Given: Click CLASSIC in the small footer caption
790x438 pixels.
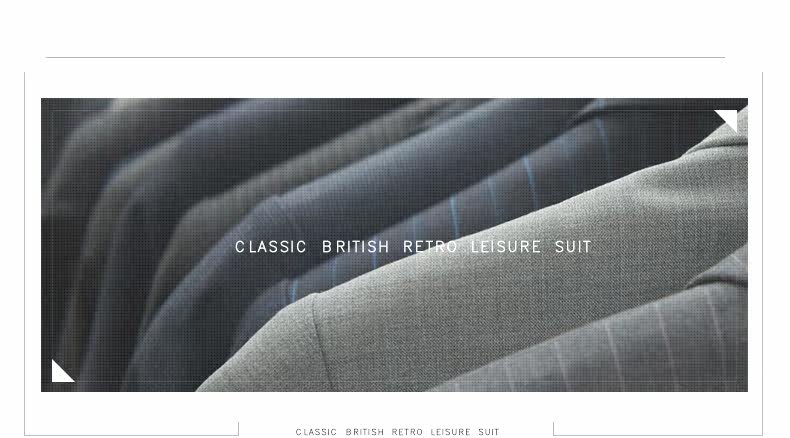Looking at the screenshot, I should click(316, 432).
